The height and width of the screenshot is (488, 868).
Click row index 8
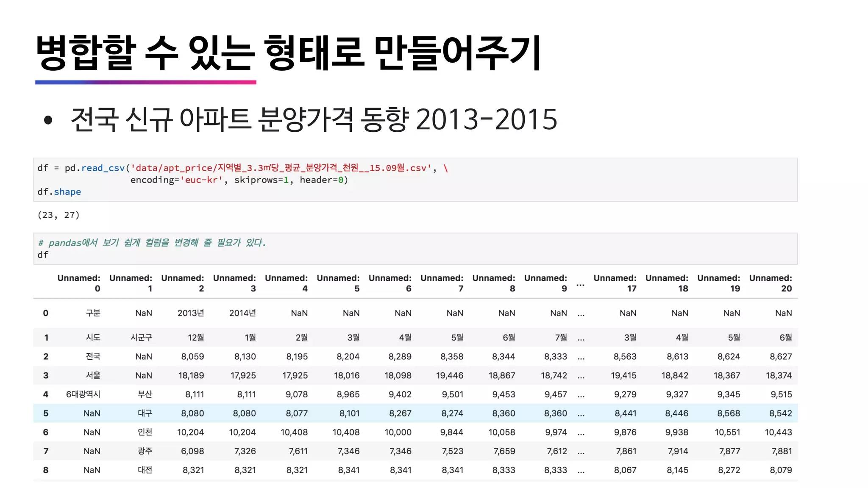[46, 470]
